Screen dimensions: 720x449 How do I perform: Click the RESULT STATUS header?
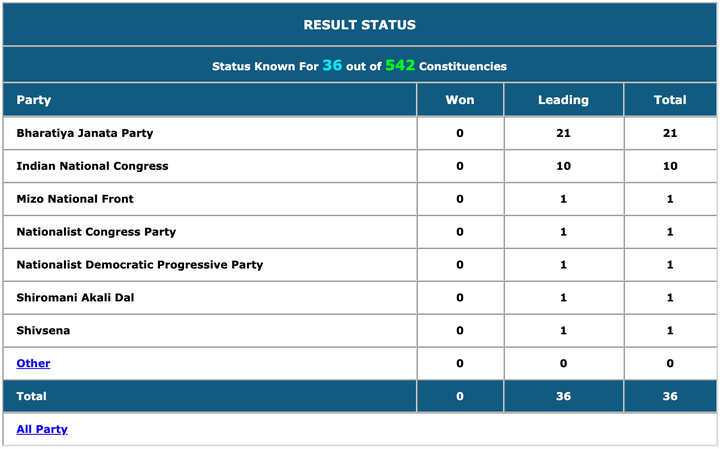[x=360, y=25]
